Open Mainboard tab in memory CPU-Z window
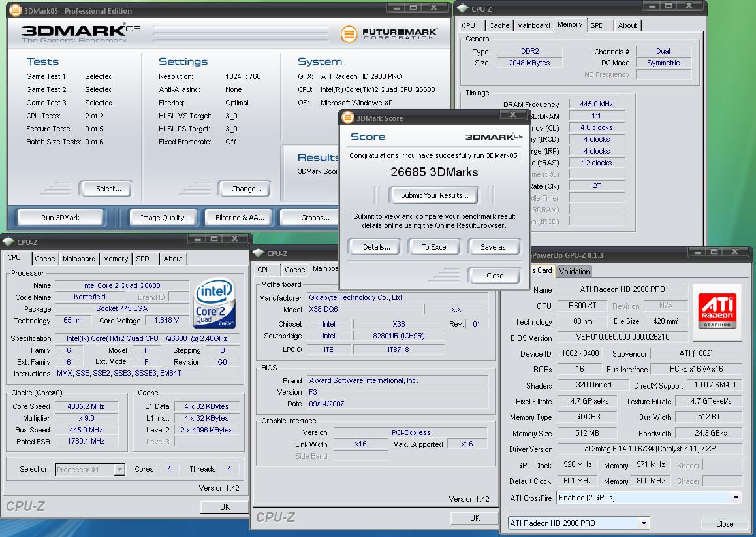The height and width of the screenshot is (537, 756). 533,25
